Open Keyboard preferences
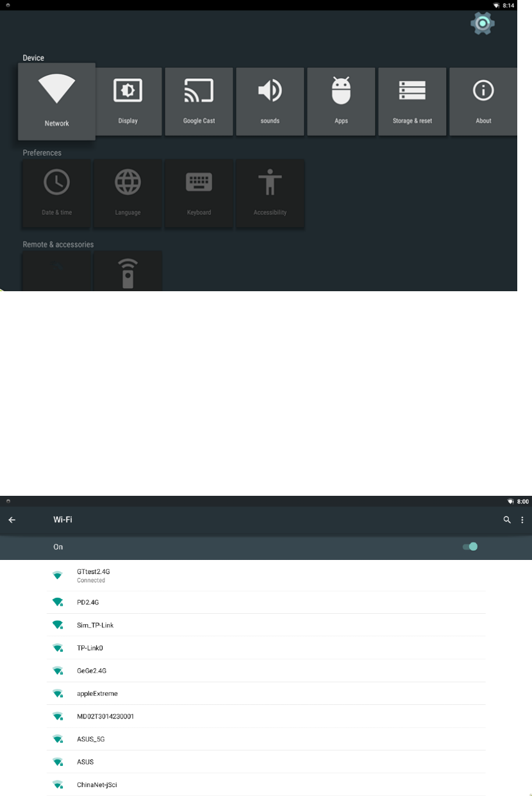The height and width of the screenshot is (796, 532). tap(199, 194)
